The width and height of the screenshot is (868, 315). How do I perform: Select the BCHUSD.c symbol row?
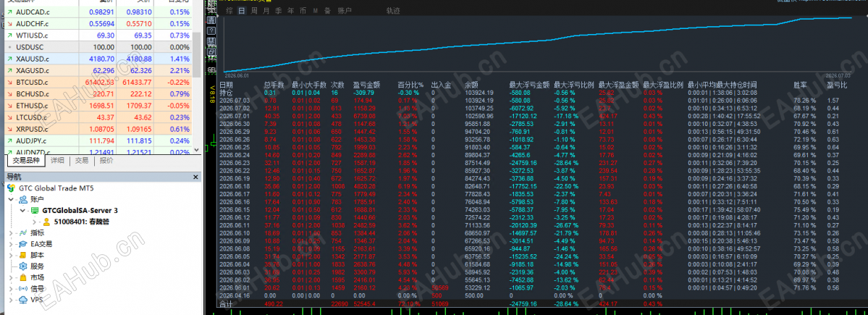[x=98, y=94]
